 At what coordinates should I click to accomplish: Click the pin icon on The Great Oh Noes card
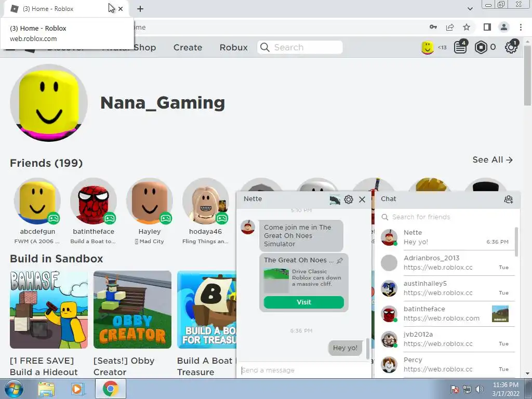(340, 261)
